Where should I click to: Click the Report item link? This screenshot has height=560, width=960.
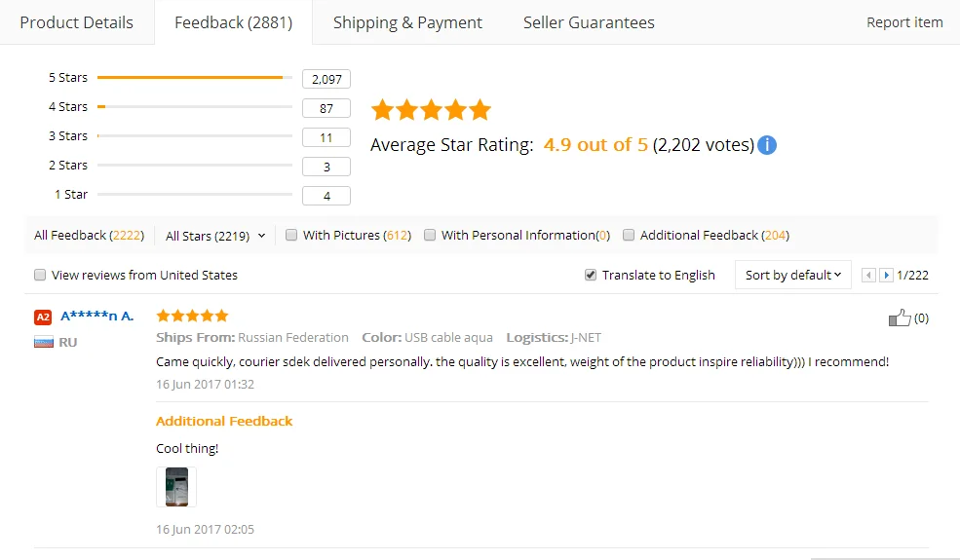click(904, 22)
